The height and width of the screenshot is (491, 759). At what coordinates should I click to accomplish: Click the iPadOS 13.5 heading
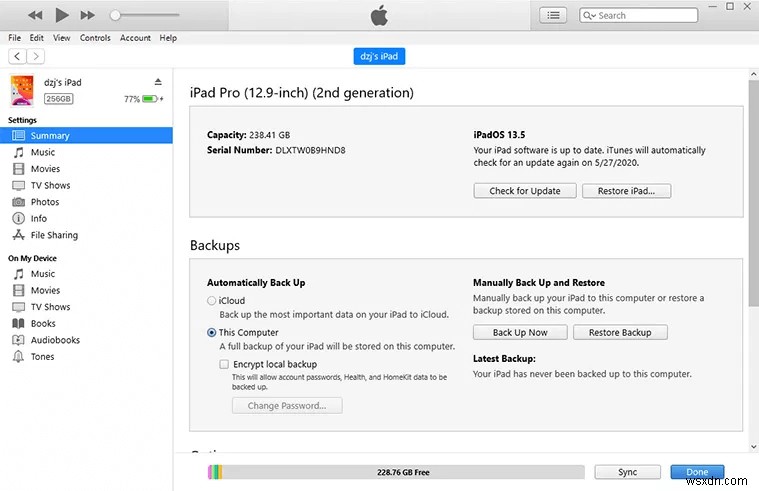(x=499, y=135)
